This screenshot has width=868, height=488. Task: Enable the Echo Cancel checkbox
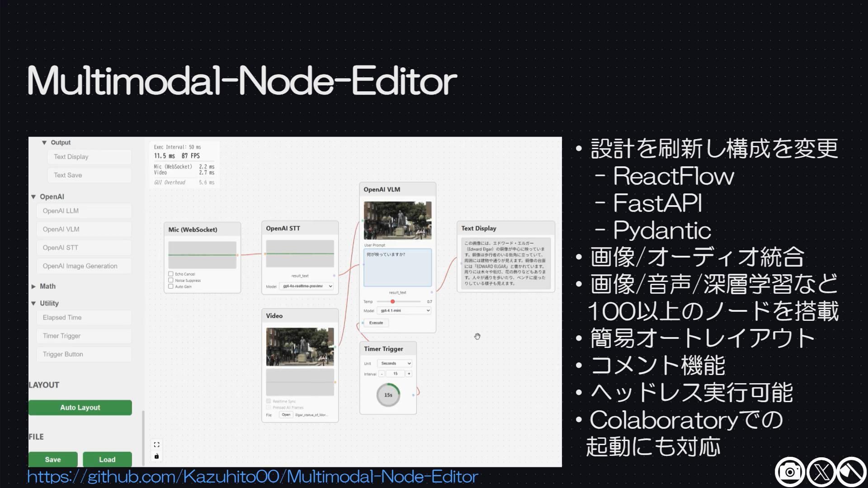point(171,274)
